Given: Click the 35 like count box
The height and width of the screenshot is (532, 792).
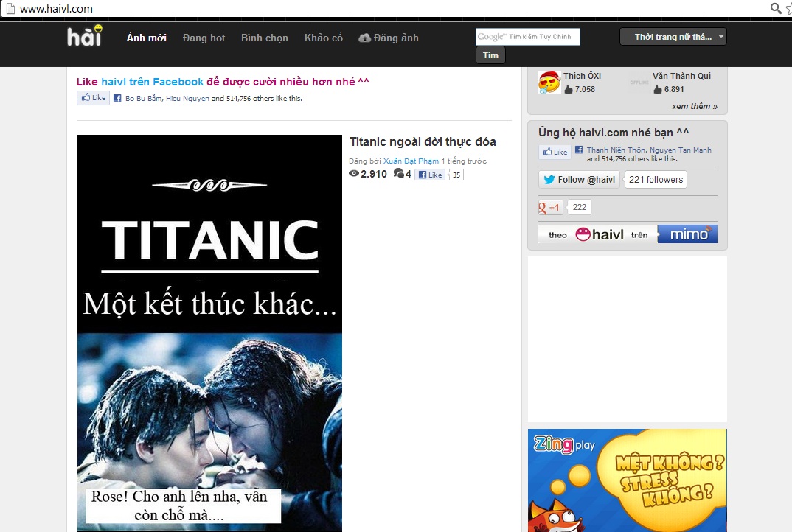Looking at the screenshot, I should (456, 175).
